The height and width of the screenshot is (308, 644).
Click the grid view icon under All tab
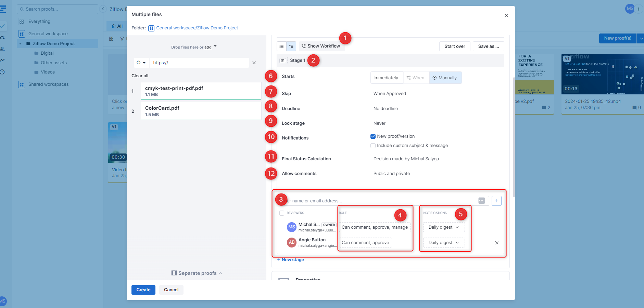[x=111, y=39]
